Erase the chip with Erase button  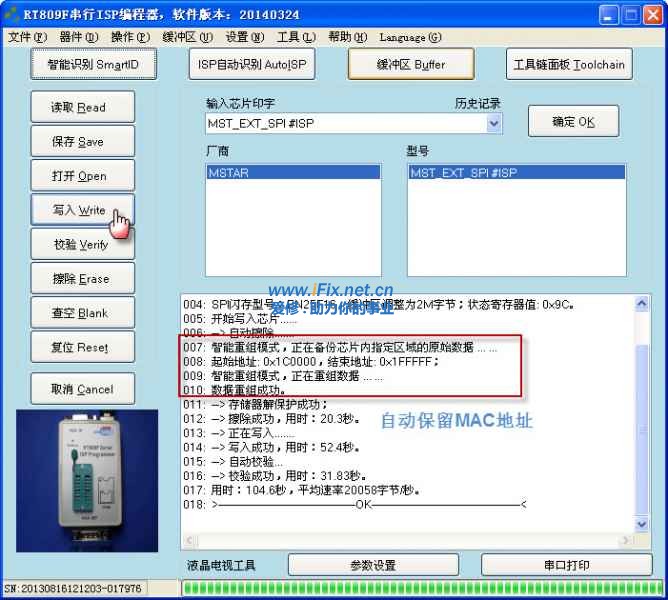[x=80, y=279]
